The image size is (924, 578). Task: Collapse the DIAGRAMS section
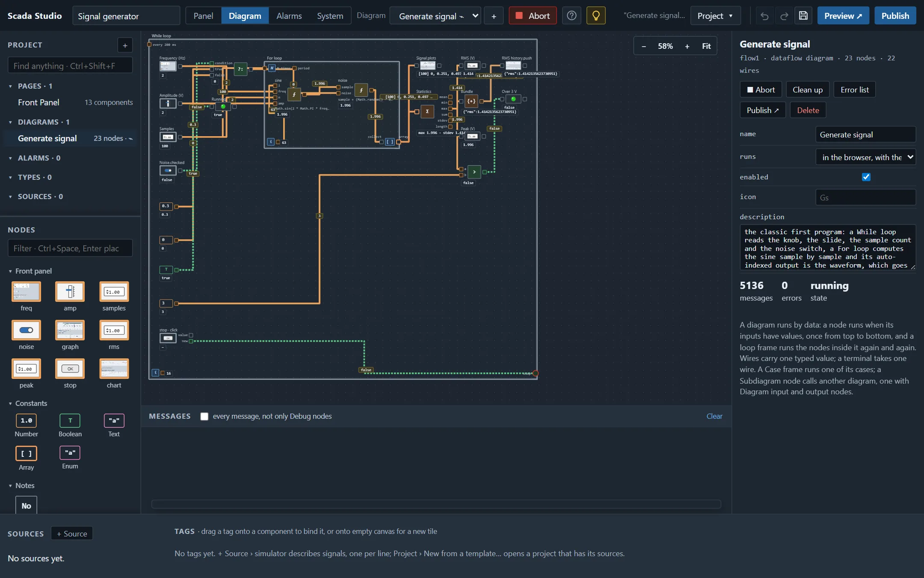pos(11,122)
